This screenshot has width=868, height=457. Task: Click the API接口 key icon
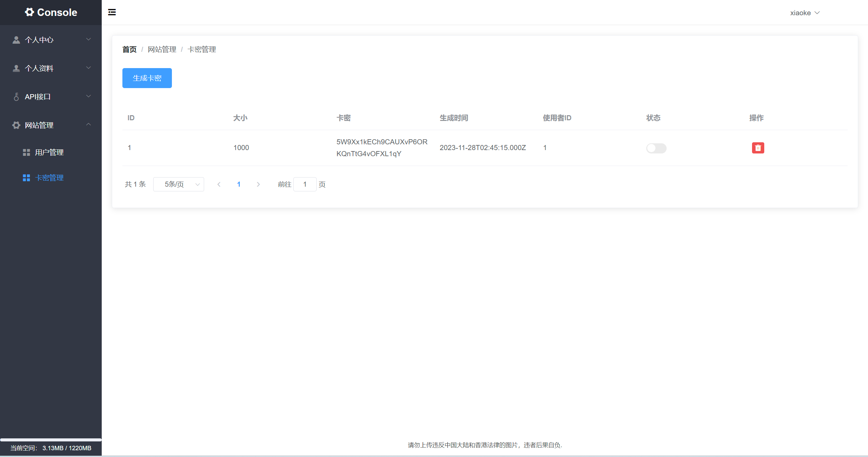16,97
